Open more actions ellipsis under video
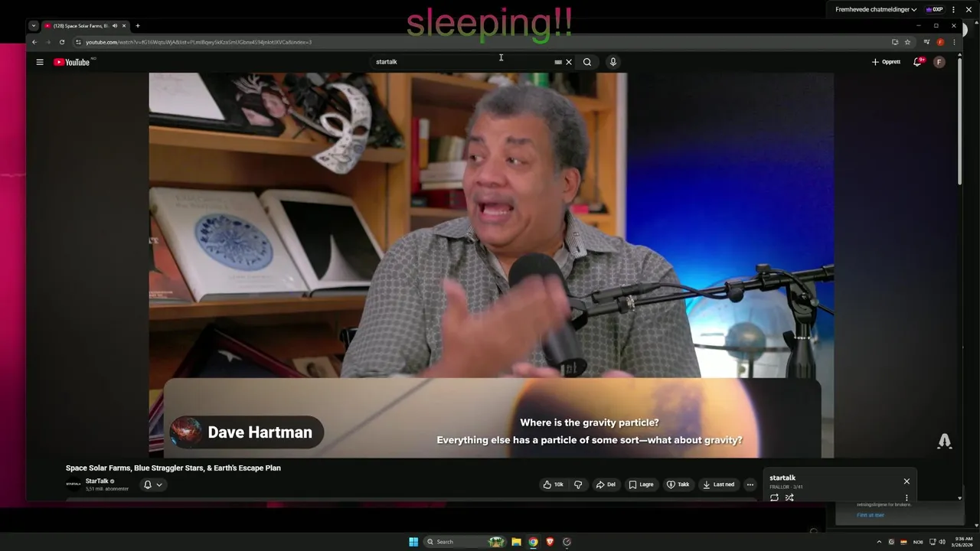The image size is (980, 551). [x=750, y=484]
